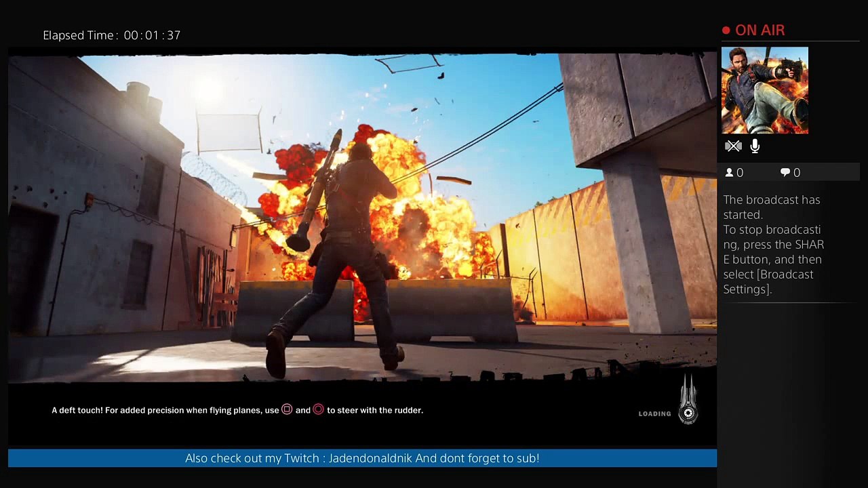Click the square button icon in the hint
This screenshot has height=488, width=868.
[287, 409]
